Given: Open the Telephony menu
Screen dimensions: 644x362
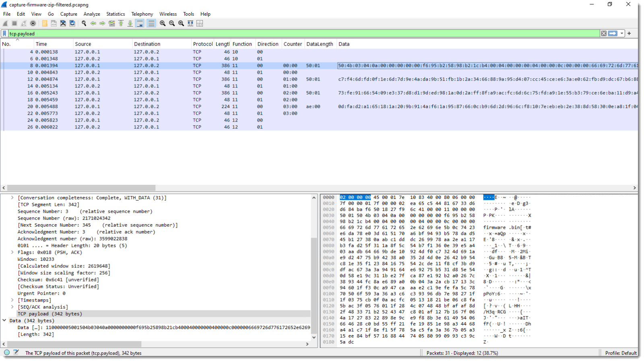Looking at the screenshot, I should (142, 14).
